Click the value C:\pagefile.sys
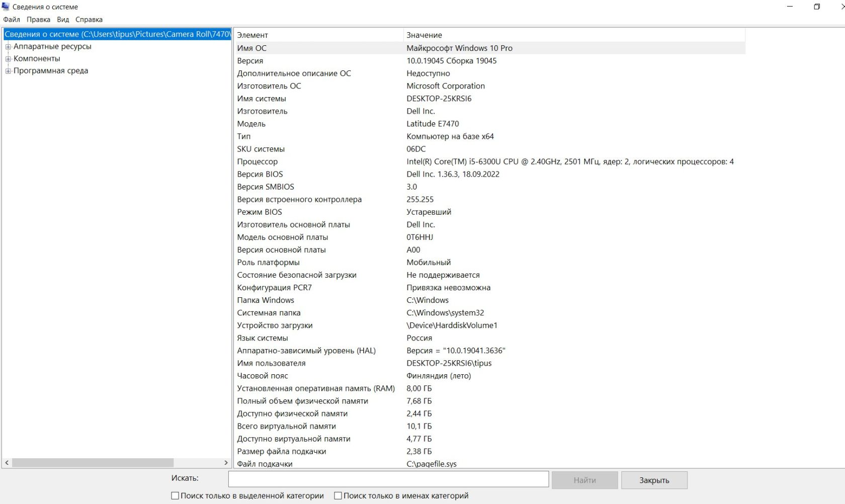The image size is (845, 504). 431,464
